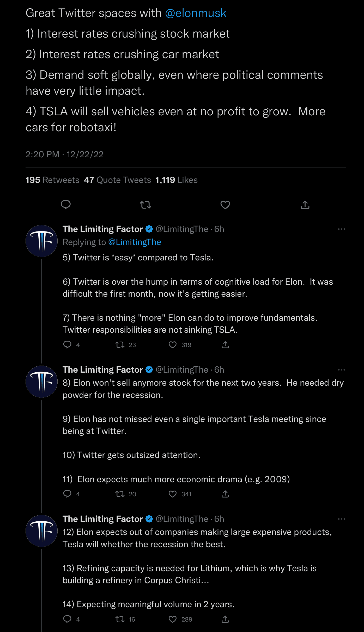Open the @elonmusk profile link
The width and height of the screenshot is (364, 632).
pyautogui.click(x=196, y=13)
